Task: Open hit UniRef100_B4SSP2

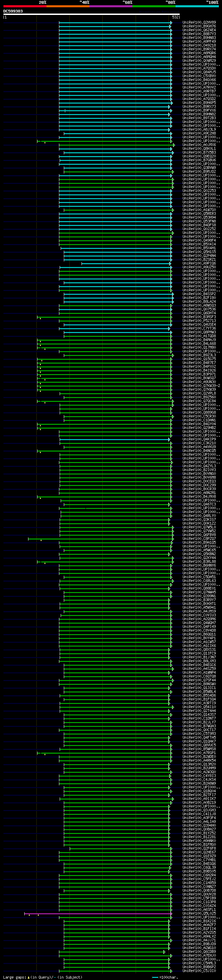Action: tap(199, 294)
